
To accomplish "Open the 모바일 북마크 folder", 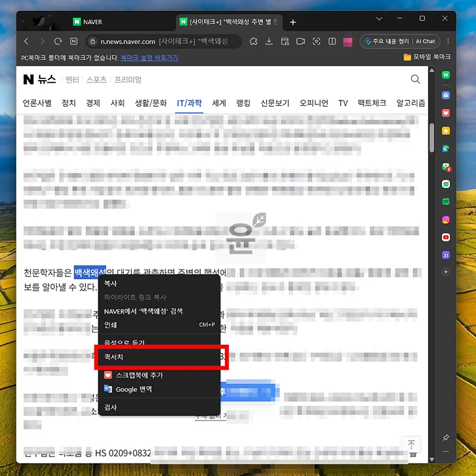I will click(x=427, y=57).
